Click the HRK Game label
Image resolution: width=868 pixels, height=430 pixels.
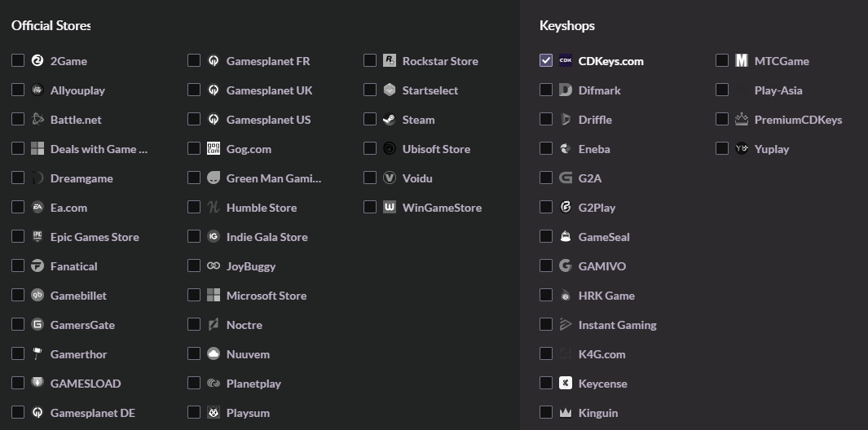606,296
